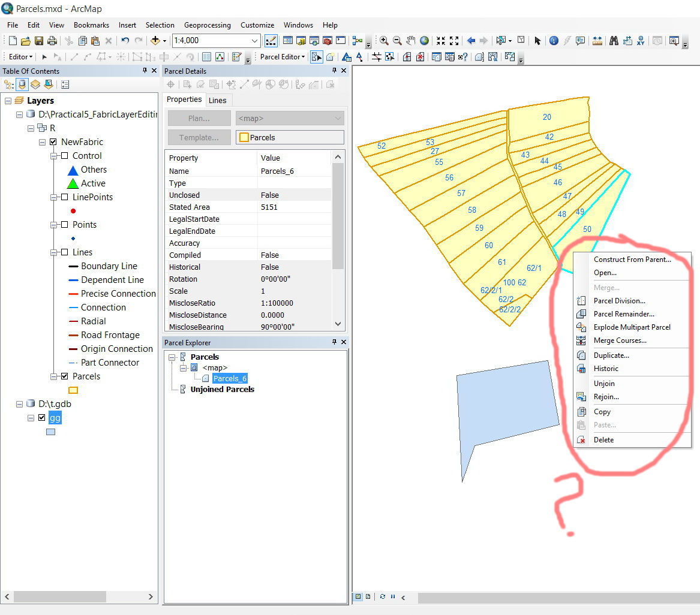Activate the Identify info tool
The height and width of the screenshot is (615, 700).
pyautogui.click(x=554, y=41)
